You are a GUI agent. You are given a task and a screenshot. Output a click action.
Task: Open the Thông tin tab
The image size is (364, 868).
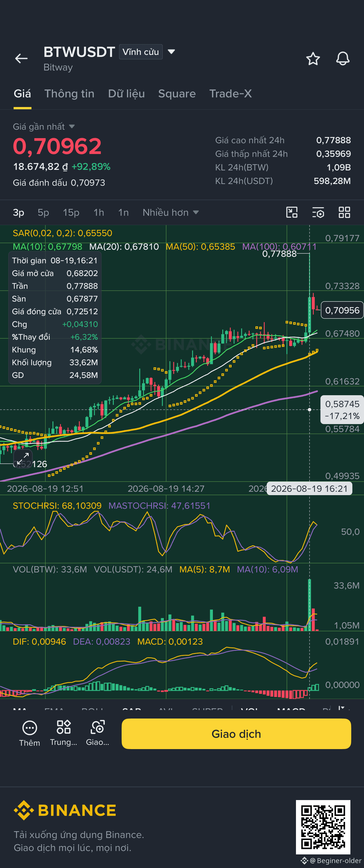point(69,94)
